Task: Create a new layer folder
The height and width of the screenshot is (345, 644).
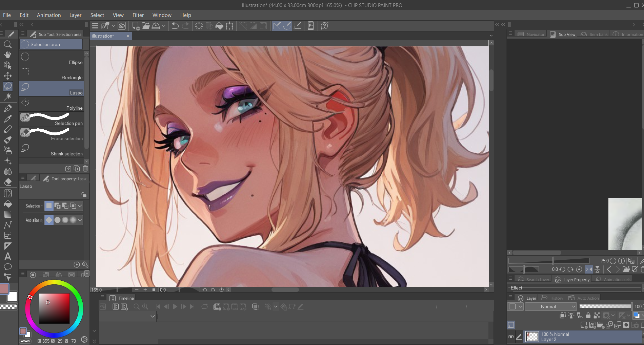Action: pos(601,325)
